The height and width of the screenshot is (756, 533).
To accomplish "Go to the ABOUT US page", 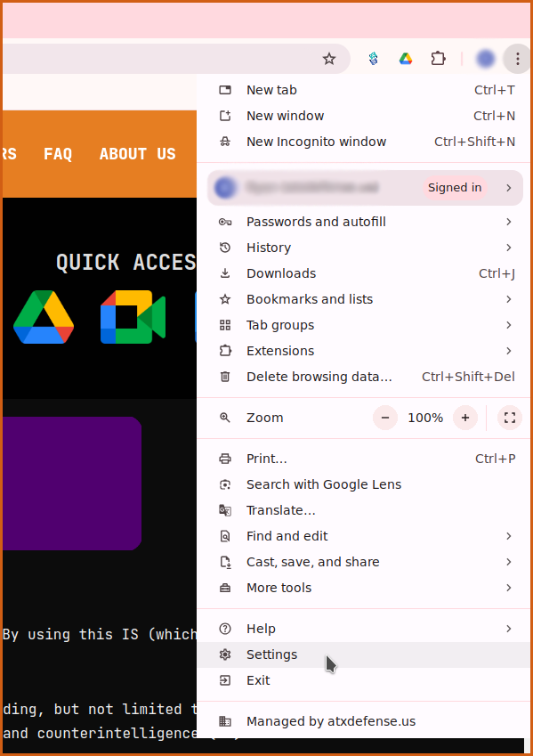I will 137,154.
